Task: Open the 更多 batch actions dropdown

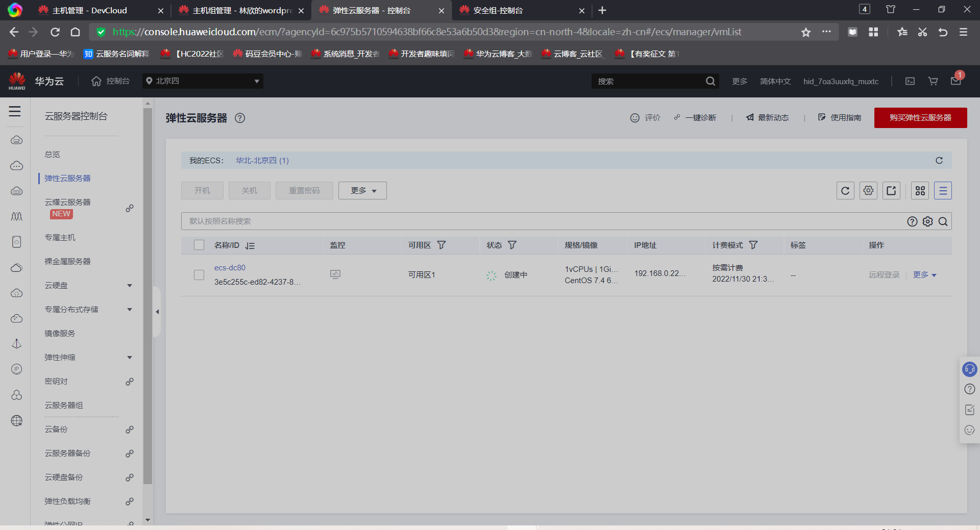Action: point(362,191)
